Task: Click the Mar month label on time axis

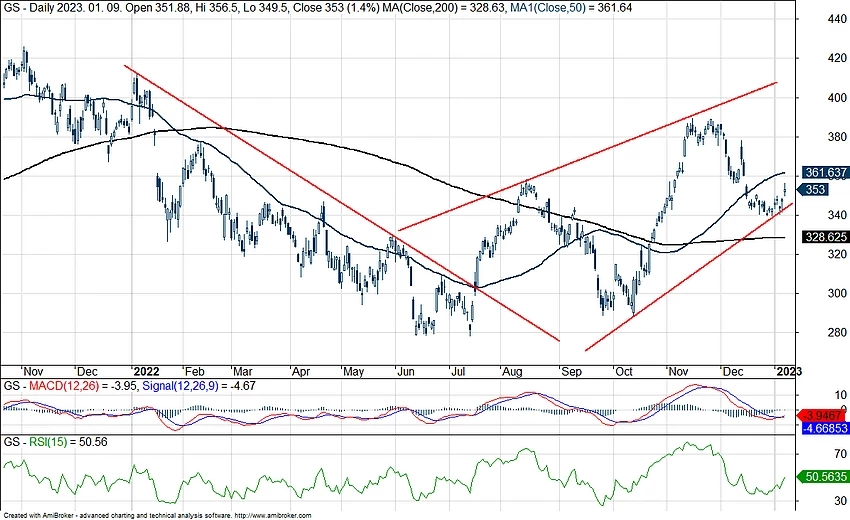Action: pos(242,371)
